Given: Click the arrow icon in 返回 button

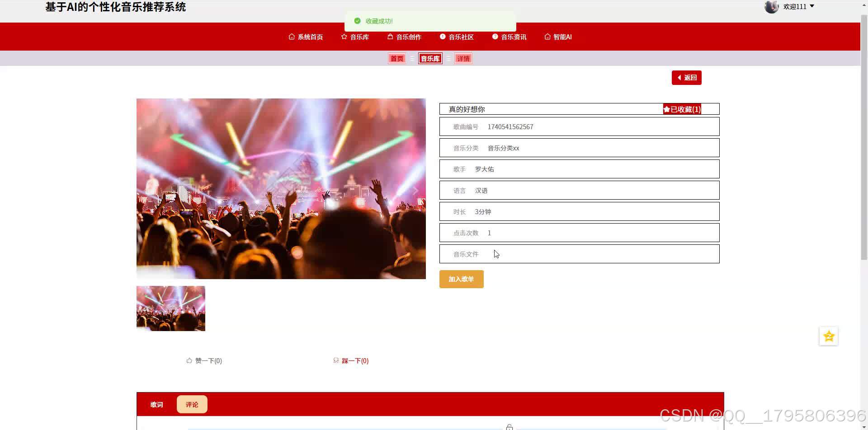Looking at the screenshot, I should click(679, 78).
